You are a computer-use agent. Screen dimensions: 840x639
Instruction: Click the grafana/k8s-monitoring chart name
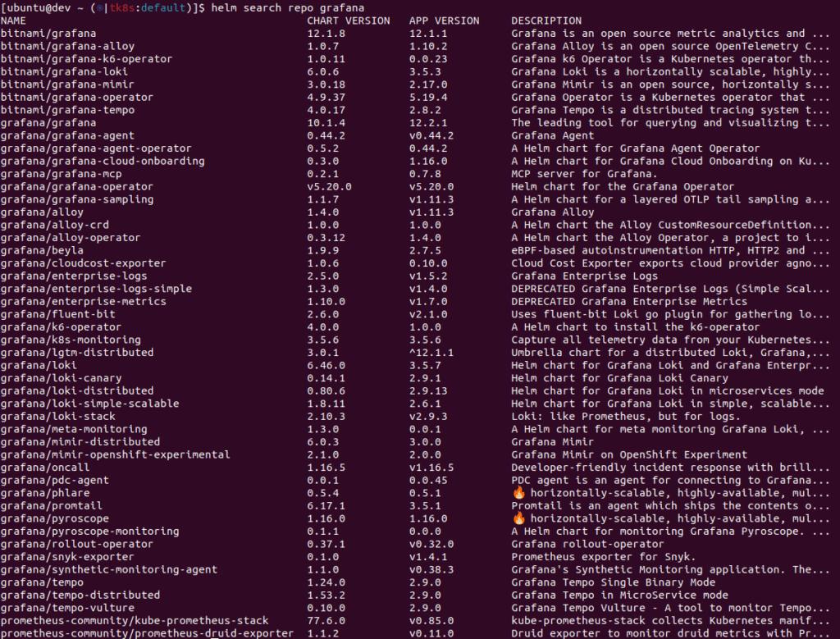pyautogui.click(x=71, y=340)
